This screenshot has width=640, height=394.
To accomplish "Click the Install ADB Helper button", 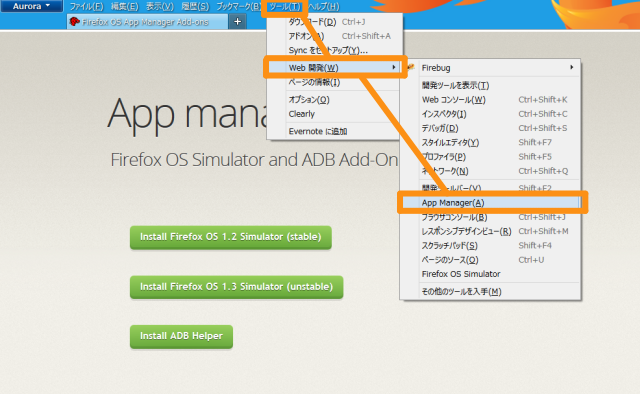I will (x=181, y=336).
